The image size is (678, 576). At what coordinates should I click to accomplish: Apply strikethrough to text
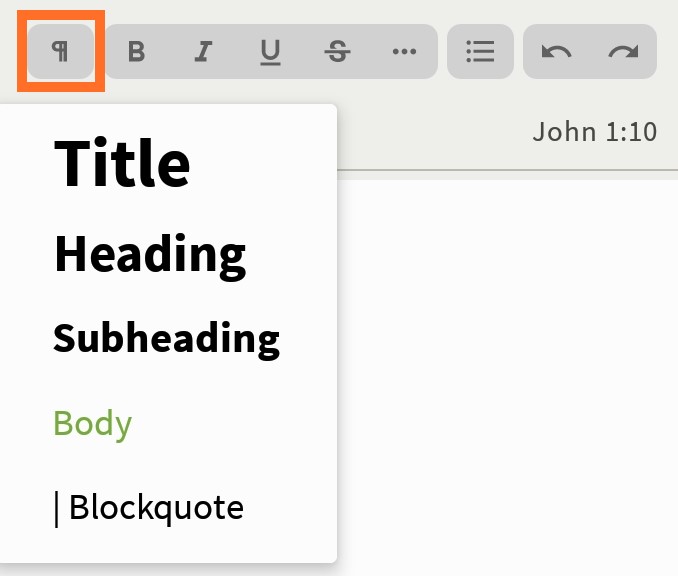point(337,52)
